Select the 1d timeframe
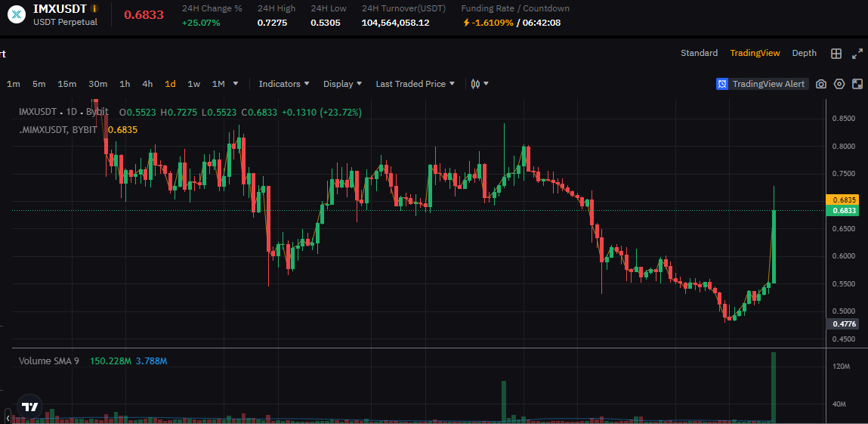The image size is (868, 424). coord(170,84)
